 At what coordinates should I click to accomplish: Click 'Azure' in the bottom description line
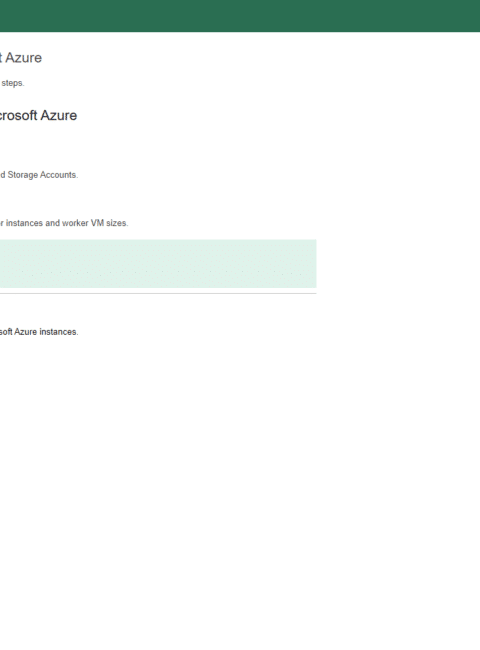(x=24, y=332)
